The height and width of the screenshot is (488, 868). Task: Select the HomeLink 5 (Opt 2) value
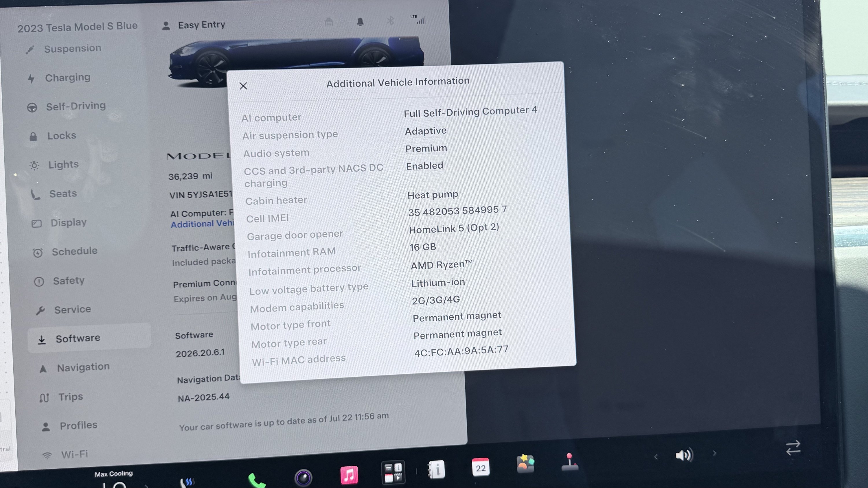pyautogui.click(x=454, y=229)
